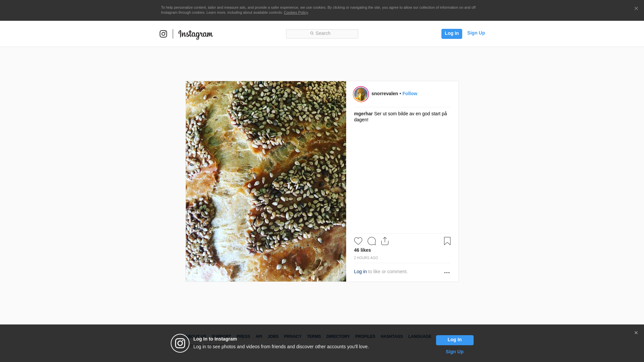Viewport: 644px width, 362px height.
Task: Open the TERMS footer link
Action: [314, 337]
